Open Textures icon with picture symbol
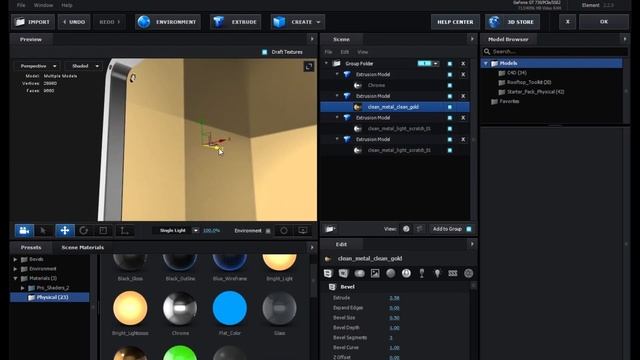The image size is (640, 360). point(375,273)
